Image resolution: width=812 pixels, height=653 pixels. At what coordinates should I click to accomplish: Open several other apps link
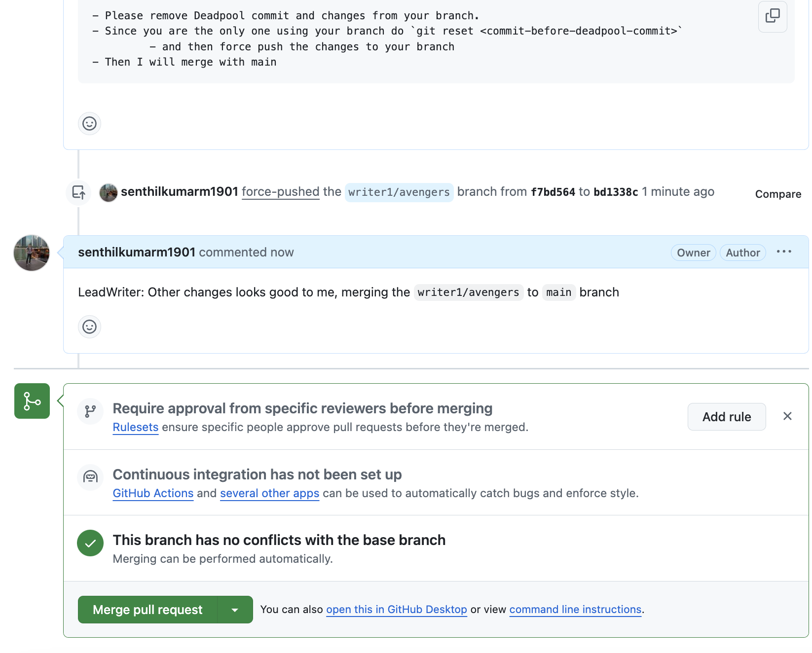269,493
